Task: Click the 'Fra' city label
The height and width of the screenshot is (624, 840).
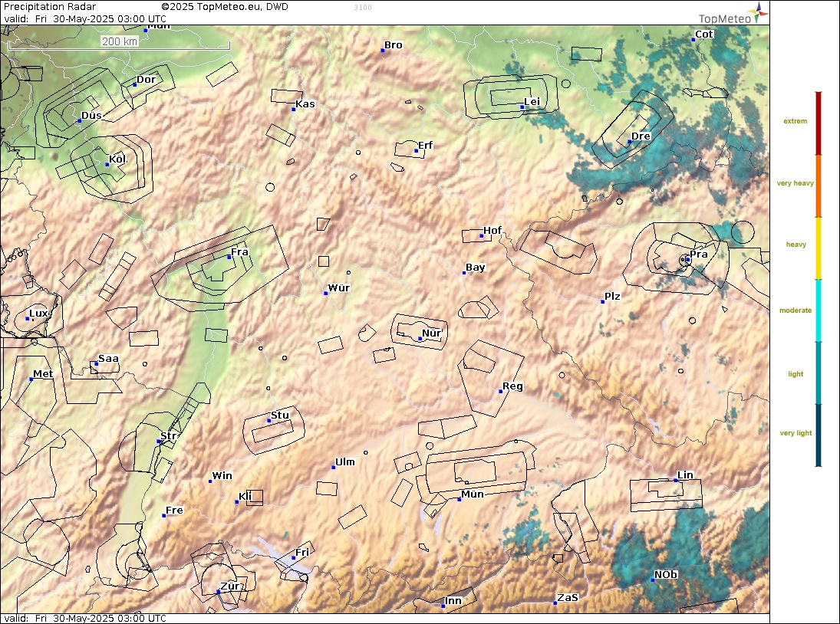Action: 239,252
